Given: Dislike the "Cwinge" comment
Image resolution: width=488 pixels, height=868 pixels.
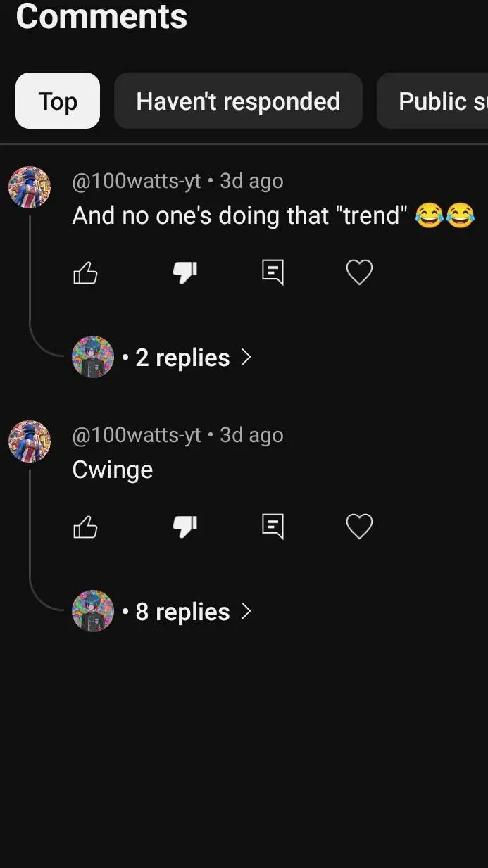Looking at the screenshot, I should 184,527.
